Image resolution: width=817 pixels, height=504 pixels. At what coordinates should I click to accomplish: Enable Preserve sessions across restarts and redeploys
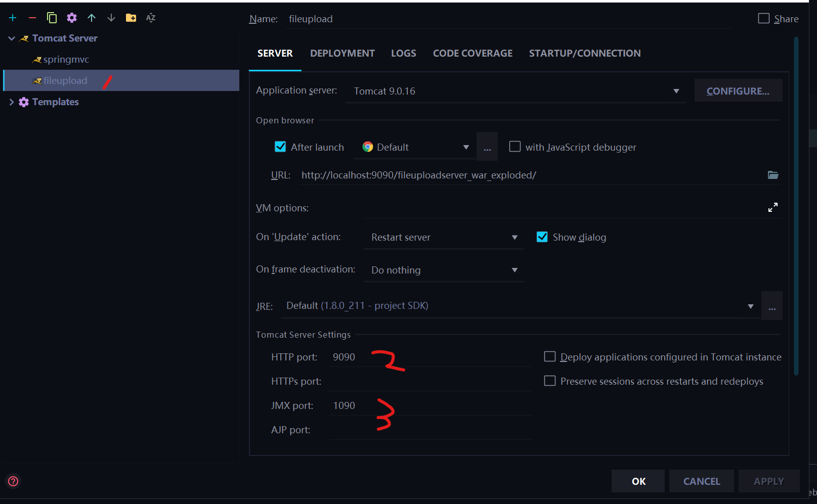(x=550, y=381)
